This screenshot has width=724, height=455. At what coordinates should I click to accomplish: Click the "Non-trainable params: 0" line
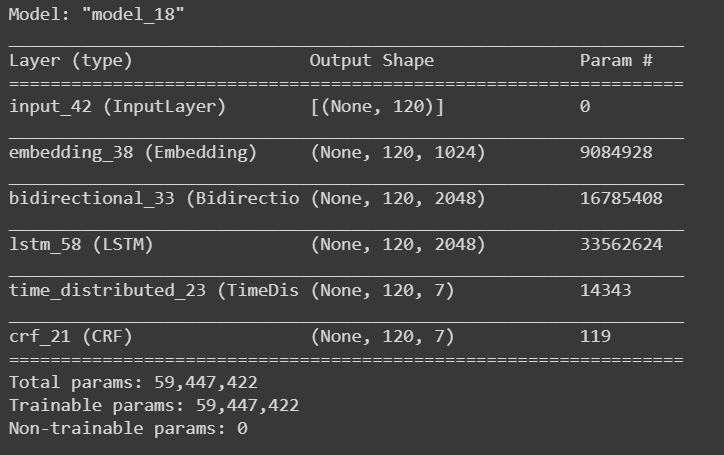pyautogui.click(x=127, y=428)
